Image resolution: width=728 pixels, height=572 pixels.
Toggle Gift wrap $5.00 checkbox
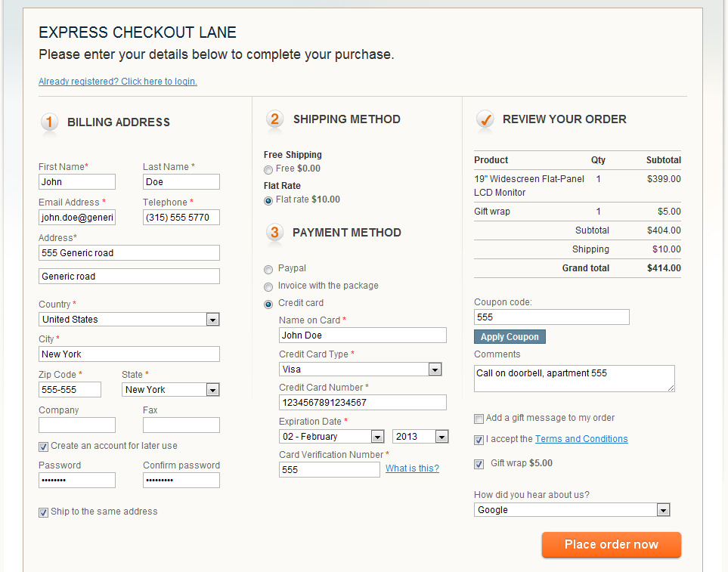point(479,464)
